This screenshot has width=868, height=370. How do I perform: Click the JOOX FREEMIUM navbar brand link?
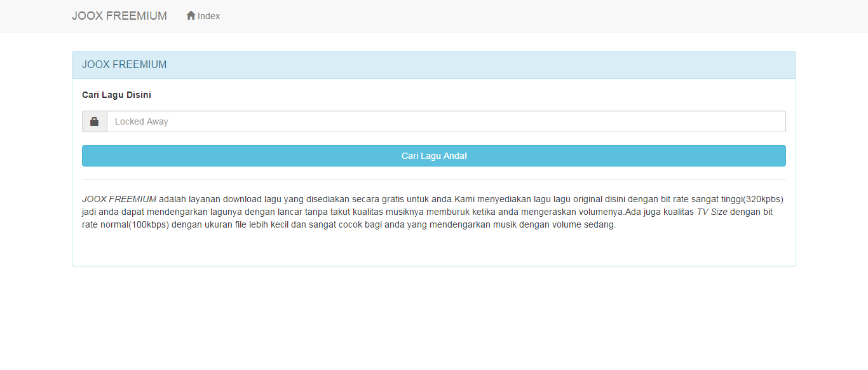pyautogui.click(x=119, y=16)
